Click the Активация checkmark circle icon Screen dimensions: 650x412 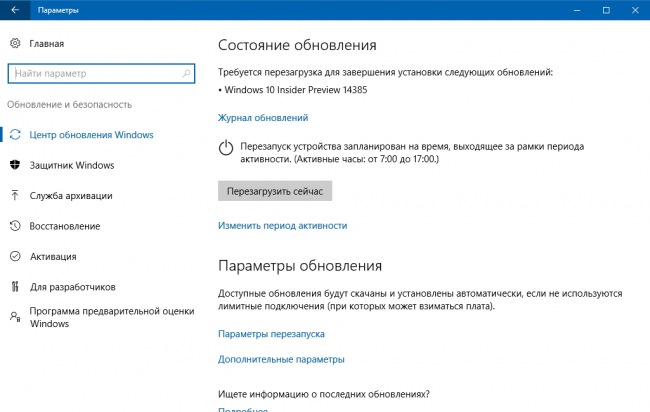coord(15,256)
